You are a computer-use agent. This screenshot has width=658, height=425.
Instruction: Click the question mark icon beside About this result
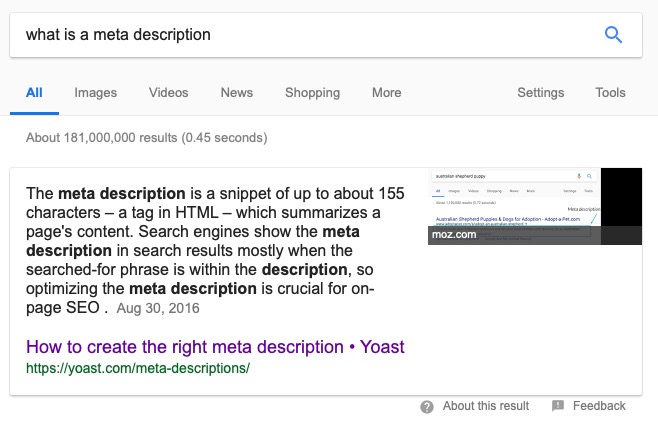pyautogui.click(x=427, y=406)
